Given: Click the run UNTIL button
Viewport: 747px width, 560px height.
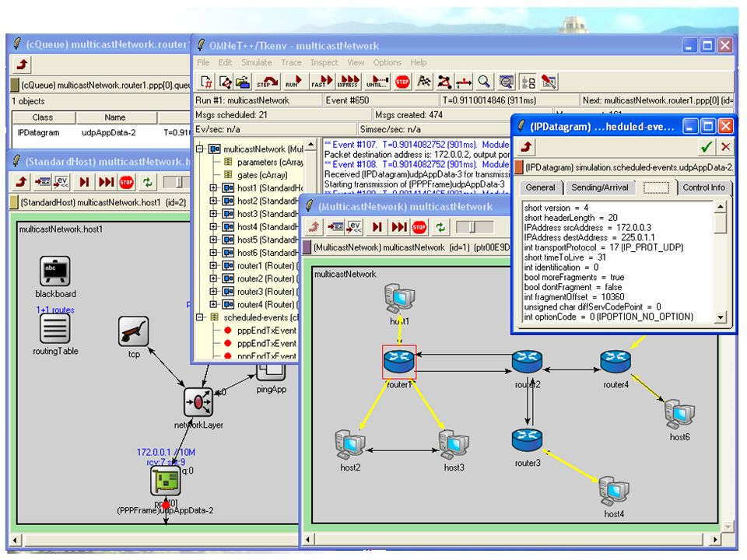Looking at the screenshot, I should (x=377, y=82).
